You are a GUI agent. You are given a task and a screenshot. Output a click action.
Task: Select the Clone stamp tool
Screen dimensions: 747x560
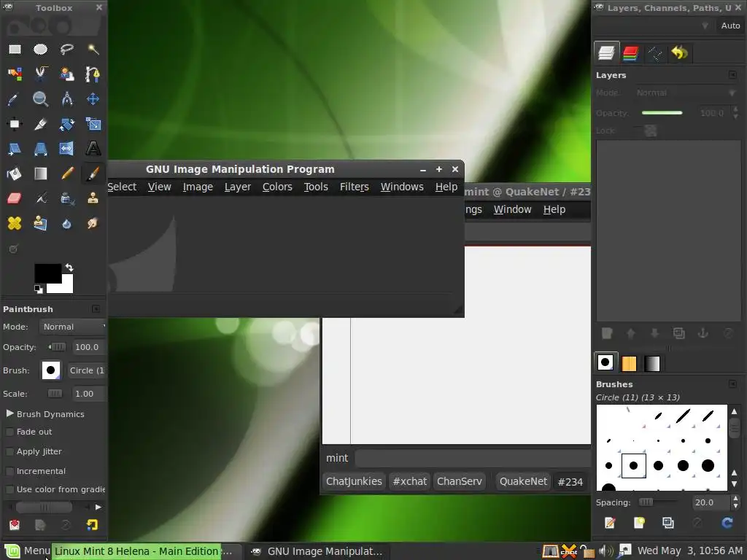click(93, 198)
